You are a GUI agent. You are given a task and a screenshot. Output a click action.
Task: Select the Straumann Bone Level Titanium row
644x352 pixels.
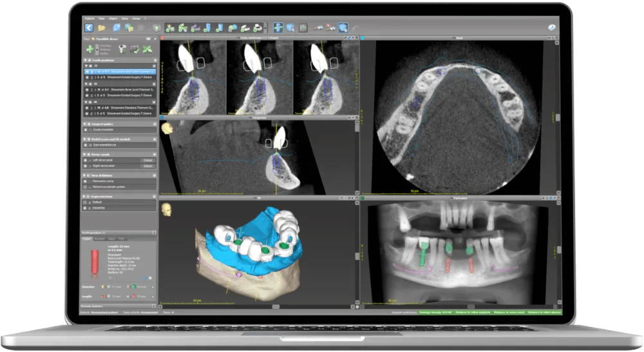(120, 89)
